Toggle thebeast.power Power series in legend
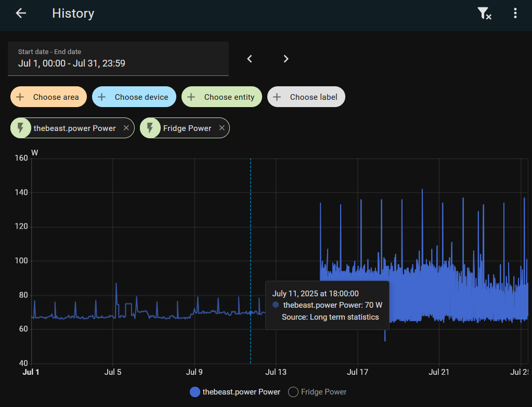Screen dimensions: 532x407 pyautogui.click(x=235, y=392)
